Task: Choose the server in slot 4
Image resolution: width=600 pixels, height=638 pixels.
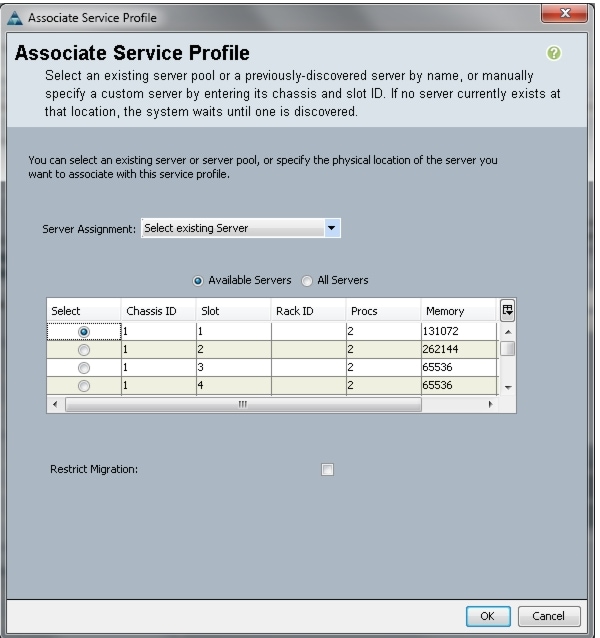Action: pyautogui.click(x=84, y=385)
